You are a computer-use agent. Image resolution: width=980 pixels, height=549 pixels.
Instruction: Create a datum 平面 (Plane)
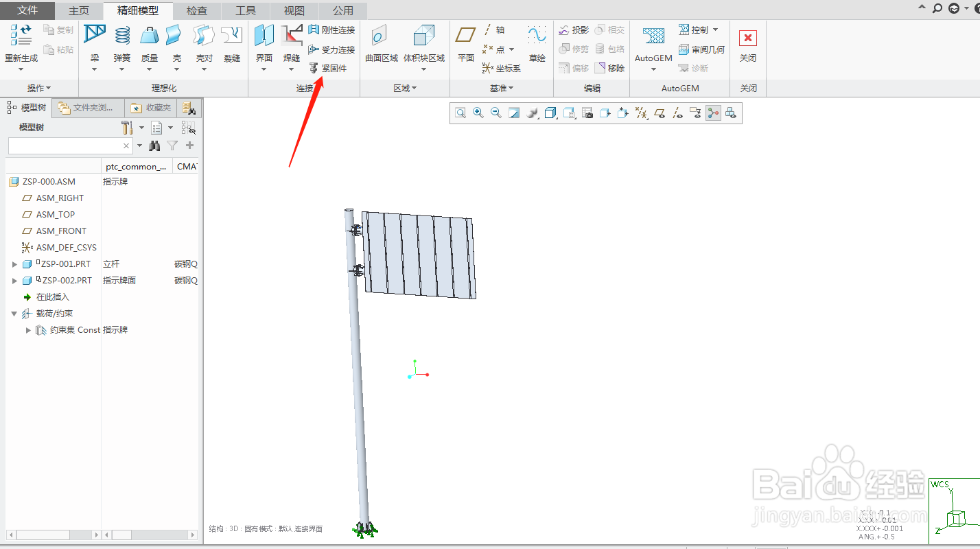pos(466,43)
